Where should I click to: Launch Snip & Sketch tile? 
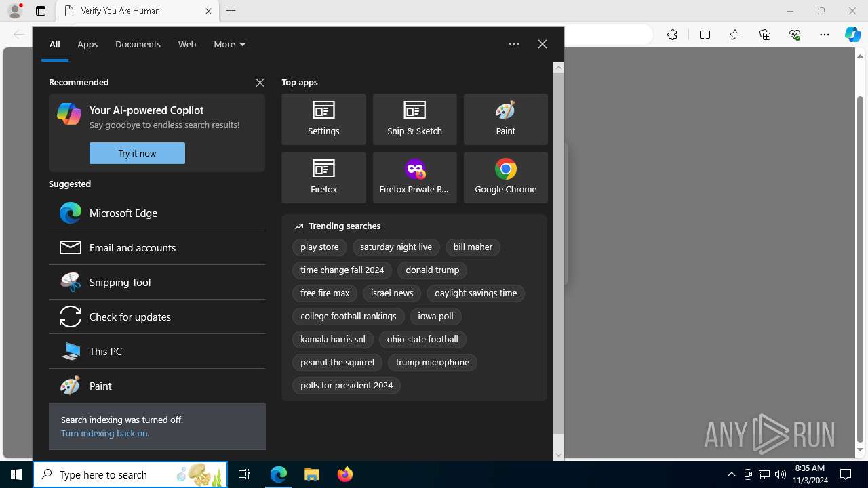pos(414,119)
